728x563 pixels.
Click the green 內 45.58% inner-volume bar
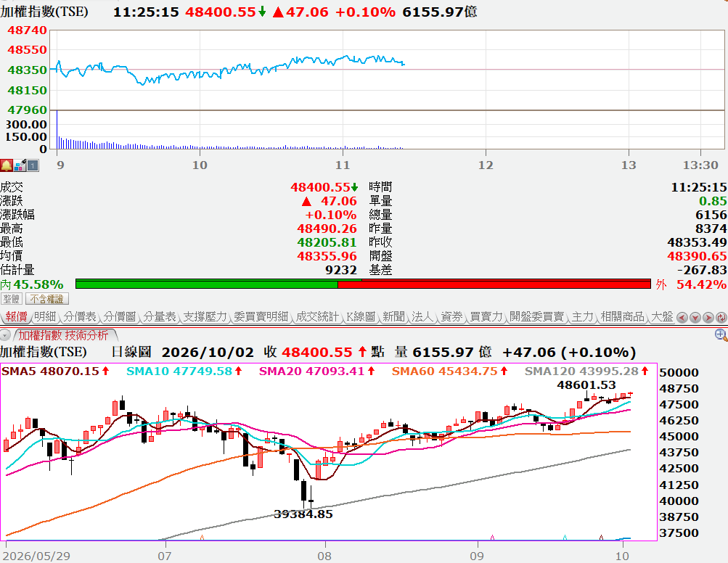[207, 284]
